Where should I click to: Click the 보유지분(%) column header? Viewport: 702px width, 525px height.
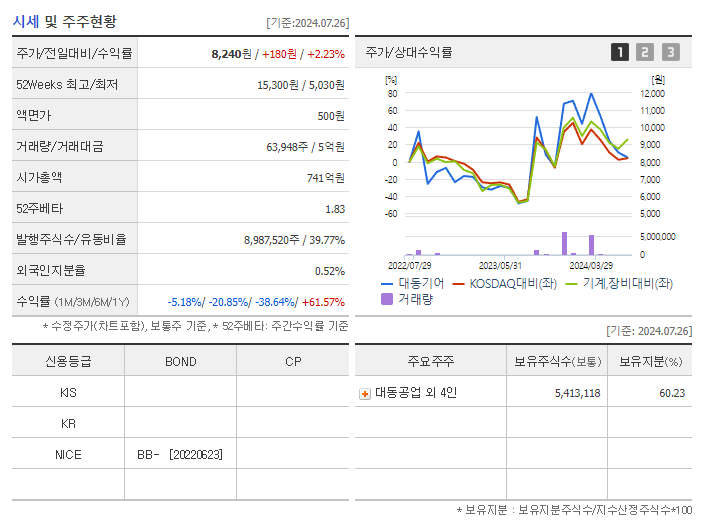point(651,362)
